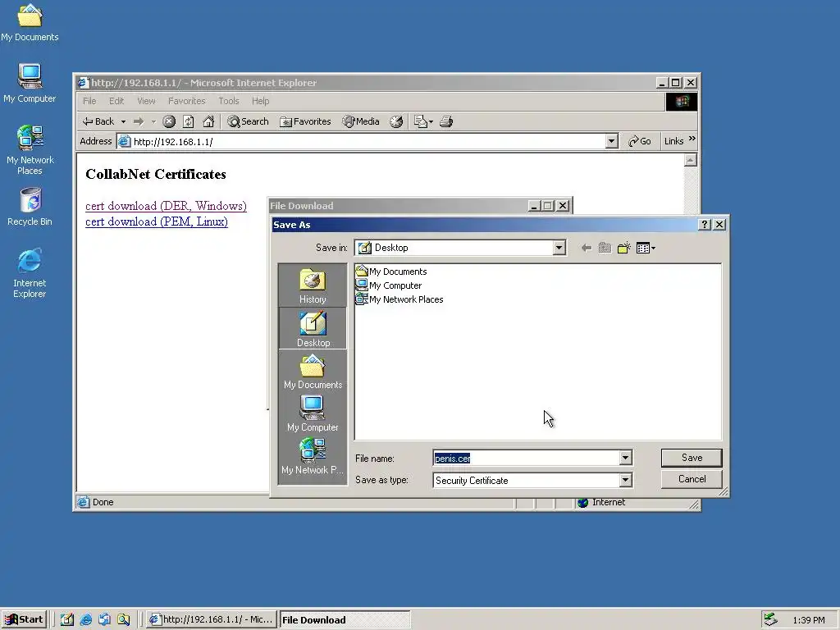Go back to last folder in Save As

point(587,248)
